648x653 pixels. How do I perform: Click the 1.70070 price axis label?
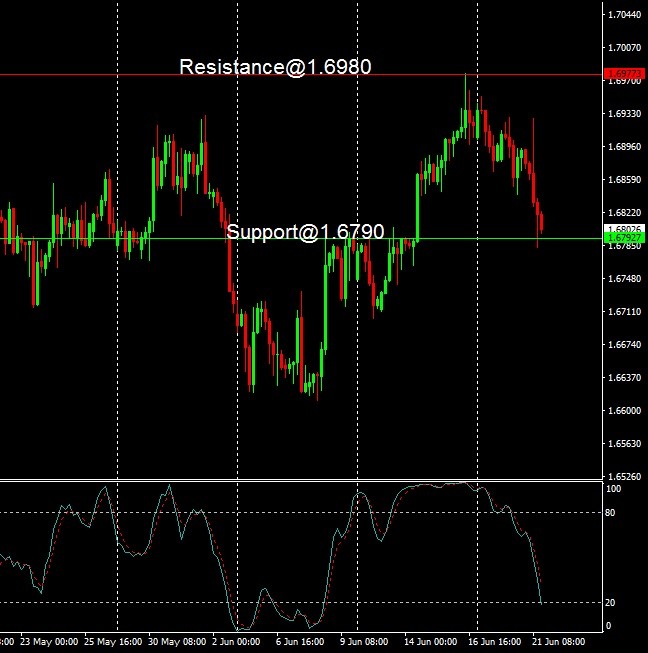tap(624, 48)
